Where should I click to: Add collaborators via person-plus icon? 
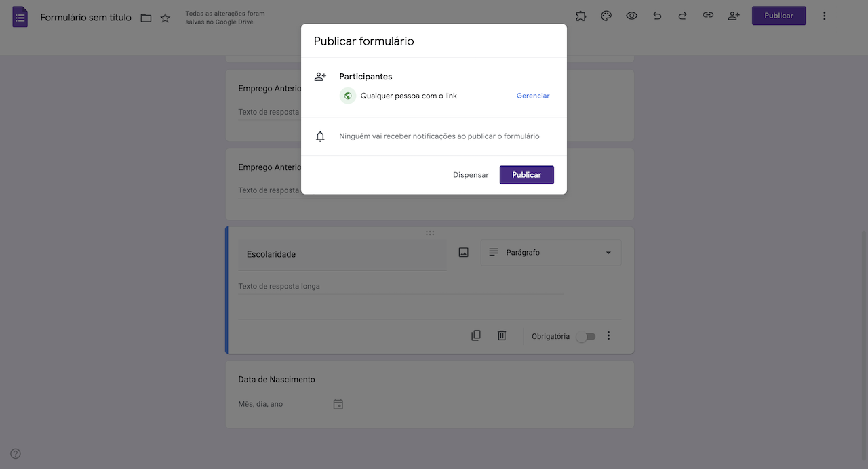coord(733,16)
